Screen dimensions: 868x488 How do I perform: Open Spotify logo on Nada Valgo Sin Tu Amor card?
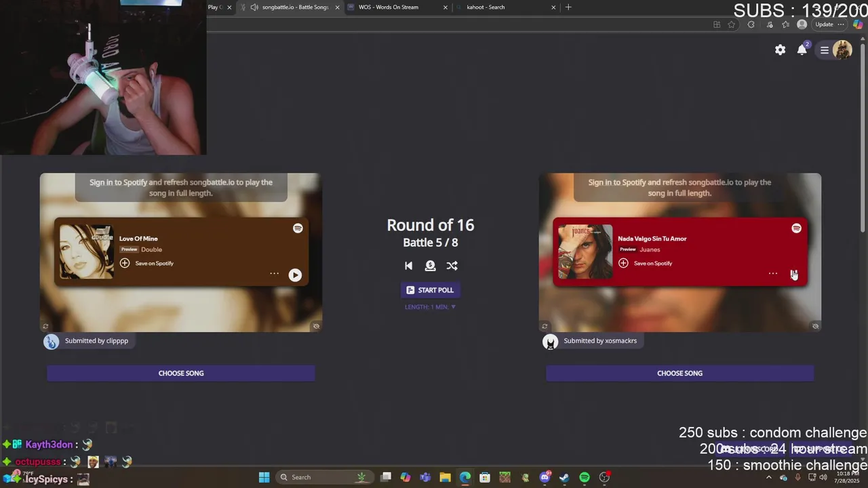click(796, 228)
